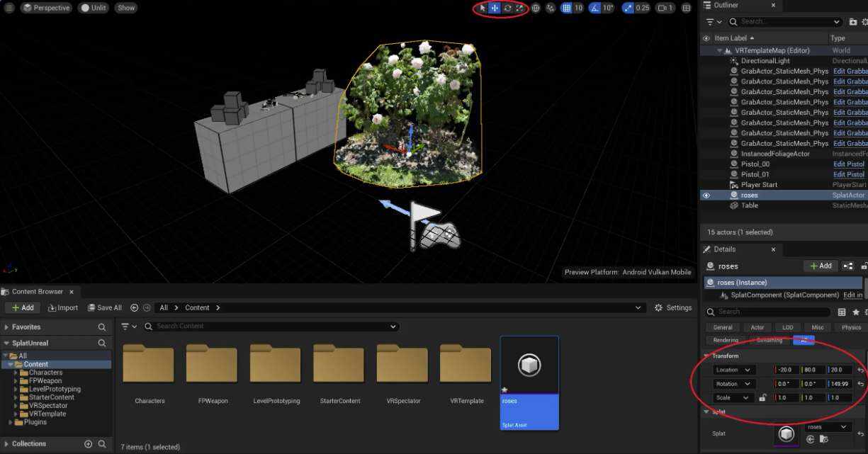Screen dimensions: 868x454
Task: Click the Import button in Content Browser
Action: [63, 308]
